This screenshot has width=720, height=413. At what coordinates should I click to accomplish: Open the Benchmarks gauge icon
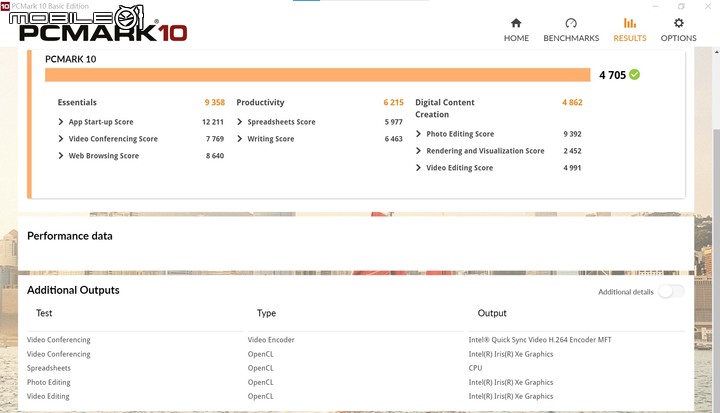(x=571, y=23)
